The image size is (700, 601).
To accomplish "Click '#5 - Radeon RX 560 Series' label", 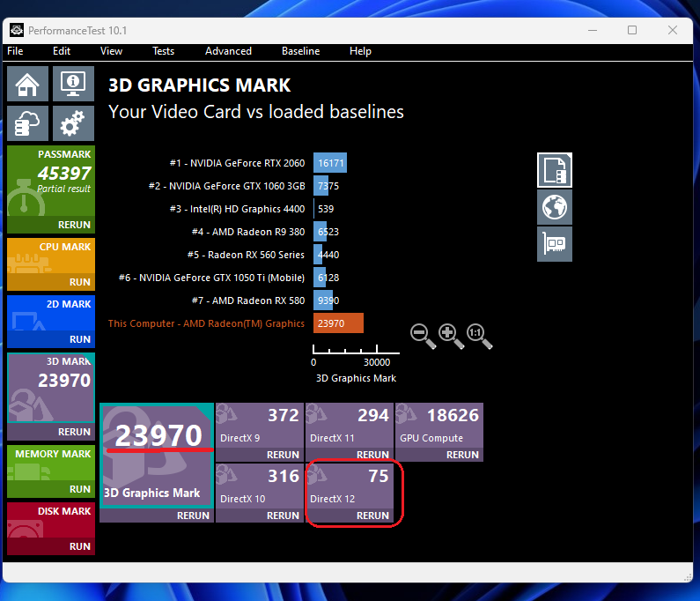I will [246, 255].
